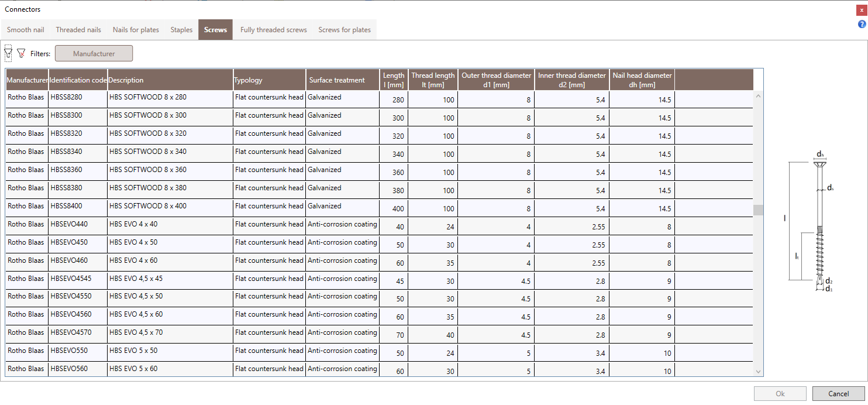Click the Manufacturer filter button
868x405 pixels.
[94, 53]
